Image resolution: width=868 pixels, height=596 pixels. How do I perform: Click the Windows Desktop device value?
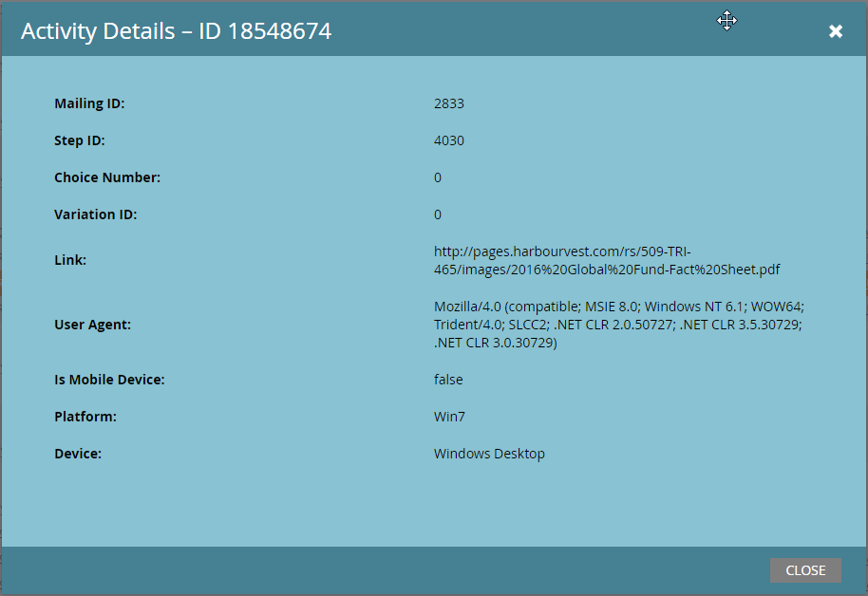tap(489, 454)
